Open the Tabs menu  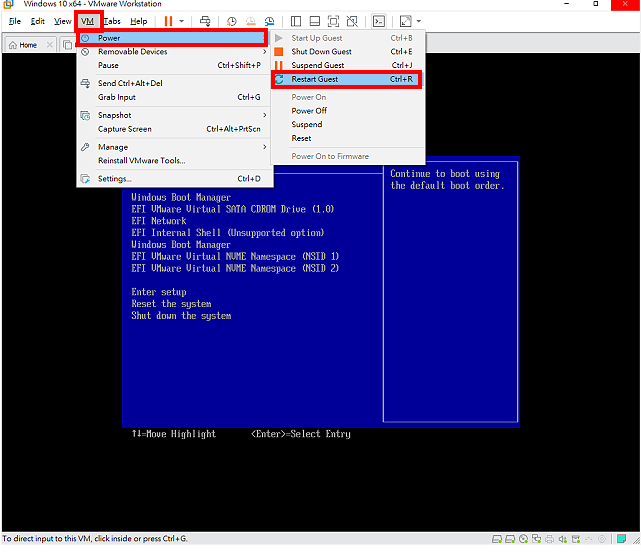coord(112,21)
